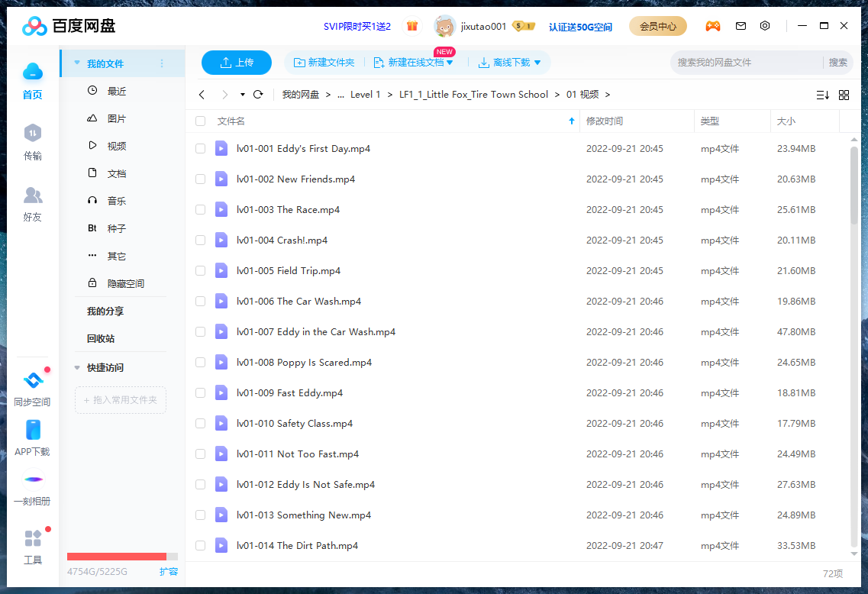Open the Friends (好友) sidebar icon

[x=32, y=204]
